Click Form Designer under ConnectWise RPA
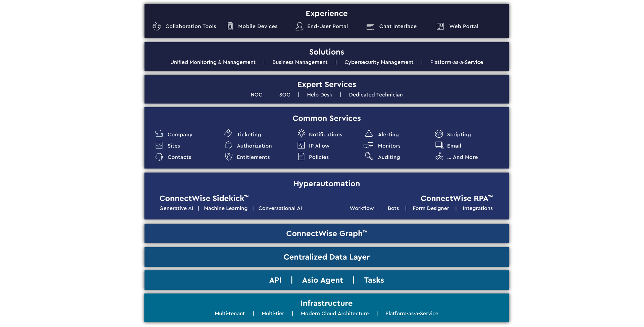644x327 pixels. (431, 208)
